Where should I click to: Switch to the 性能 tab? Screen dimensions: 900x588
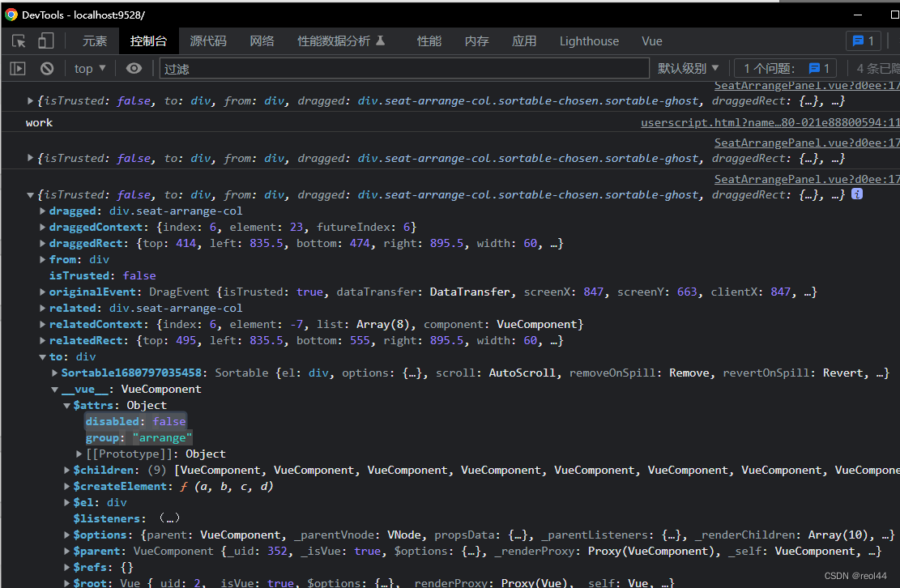point(429,41)
